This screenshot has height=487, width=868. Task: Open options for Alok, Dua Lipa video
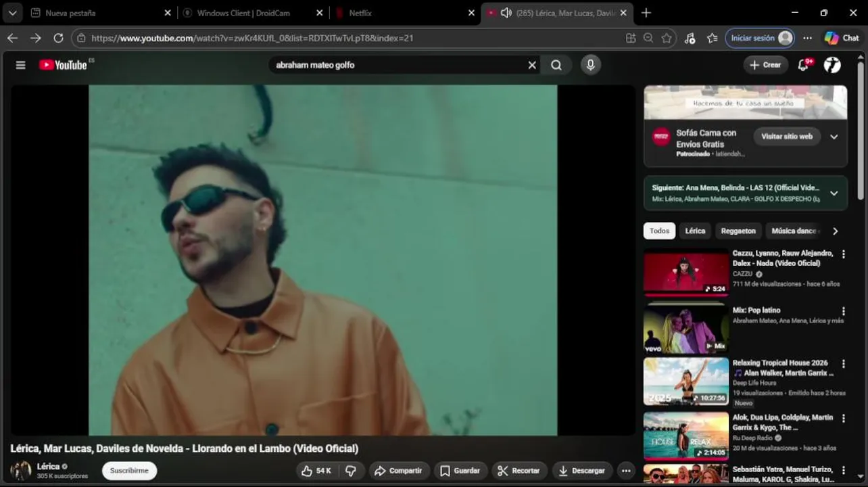pos(843,419)
